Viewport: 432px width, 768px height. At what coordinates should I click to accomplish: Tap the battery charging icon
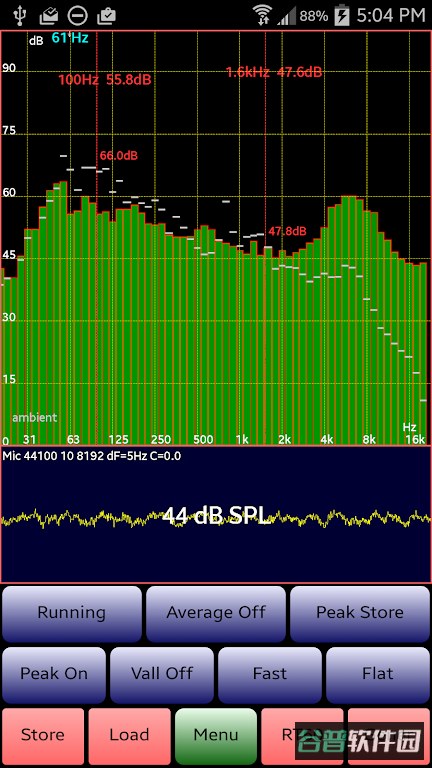pos(341,16)
